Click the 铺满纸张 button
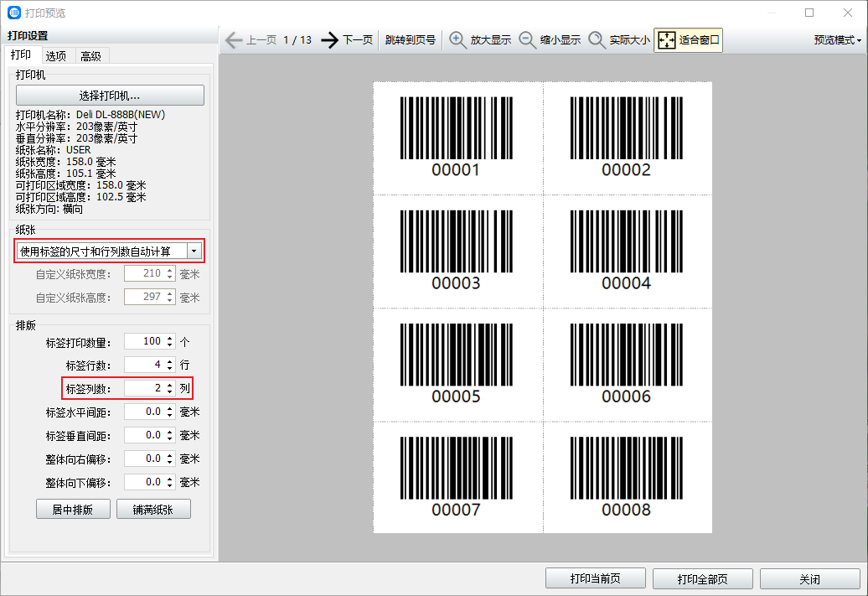Image resolution: width=868 pixels, height=596 pixels. click(x=153, y=509)
